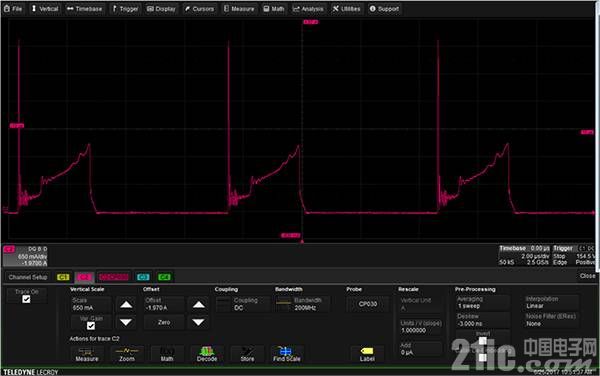The width and height of the screenshot is (600, 376).
Task: Open the Display menu
Action: [161, 9]
